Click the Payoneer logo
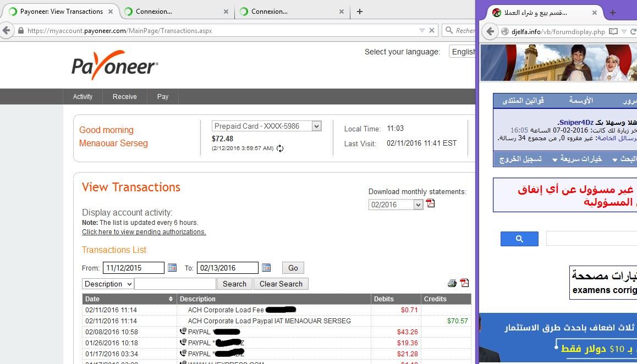 [115, 65]
